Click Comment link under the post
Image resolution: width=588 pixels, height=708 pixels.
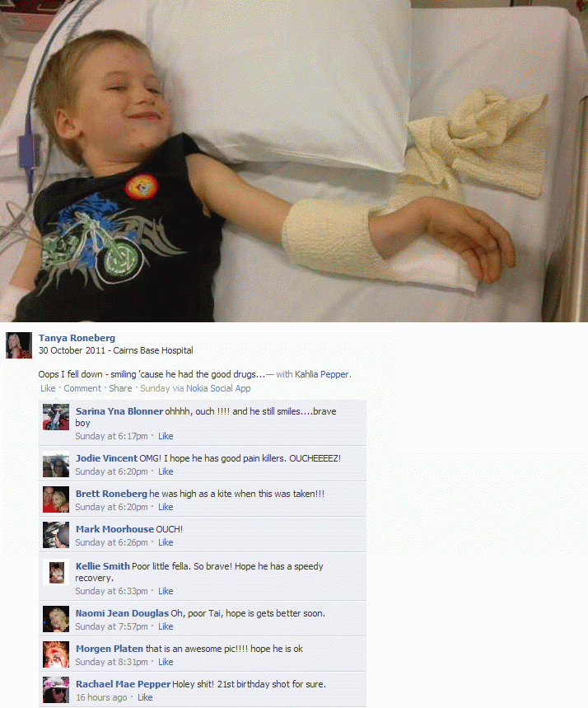pyautogui.click(x=82, y=388)
